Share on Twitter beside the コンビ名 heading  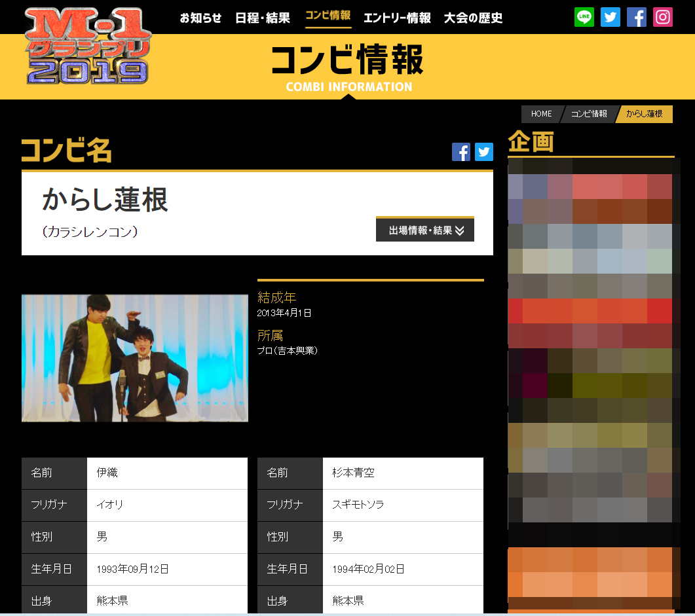coord(484,152)
